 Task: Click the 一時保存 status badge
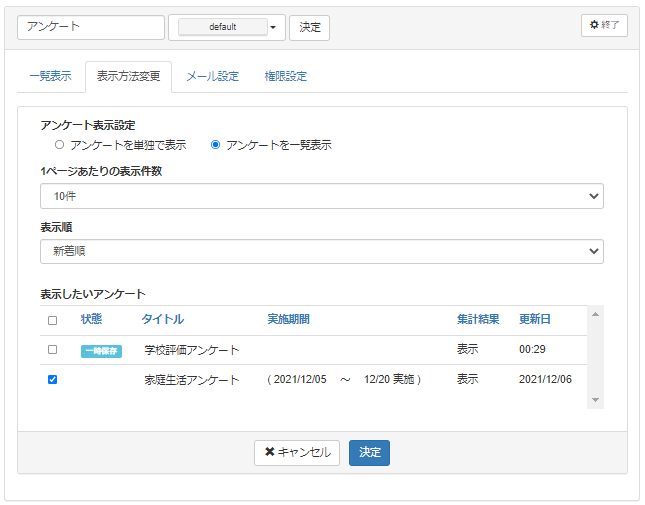pos(101,351)
